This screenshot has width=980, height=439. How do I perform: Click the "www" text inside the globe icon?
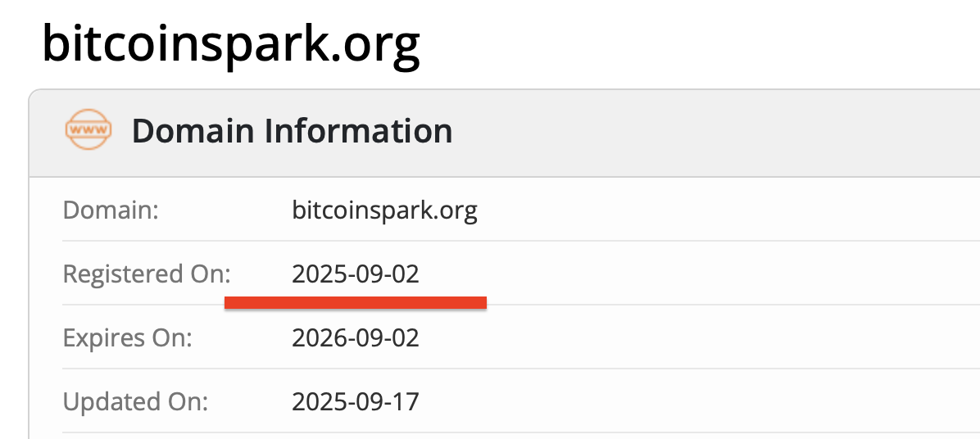[x=88, y=129]
